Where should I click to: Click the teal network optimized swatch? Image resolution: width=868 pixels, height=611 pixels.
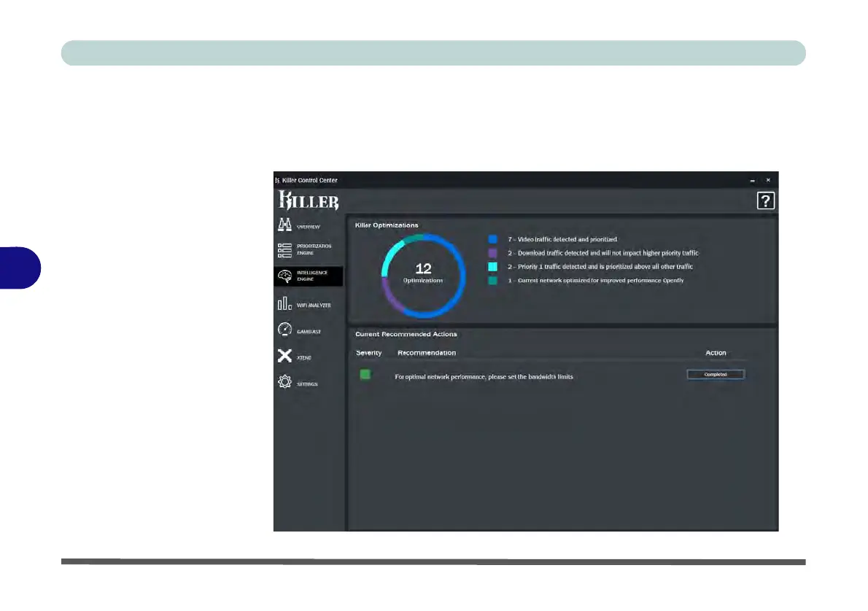pyautogui.click(x=492, y=281)
